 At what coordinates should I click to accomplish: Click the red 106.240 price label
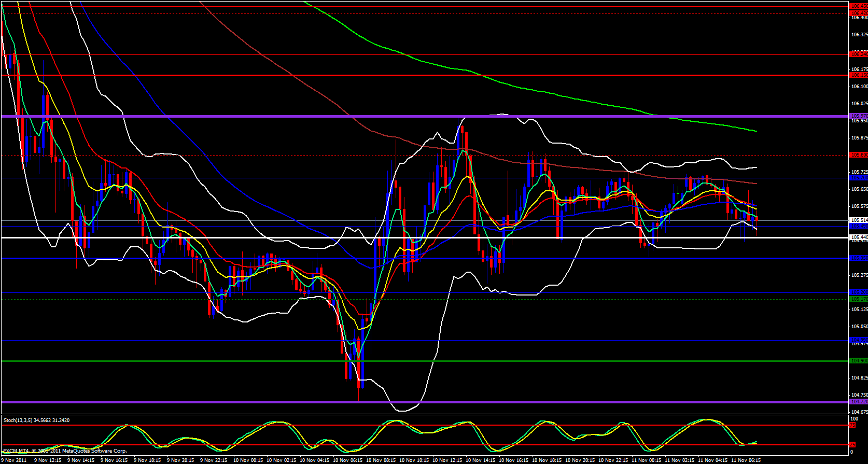click(859, 54)
